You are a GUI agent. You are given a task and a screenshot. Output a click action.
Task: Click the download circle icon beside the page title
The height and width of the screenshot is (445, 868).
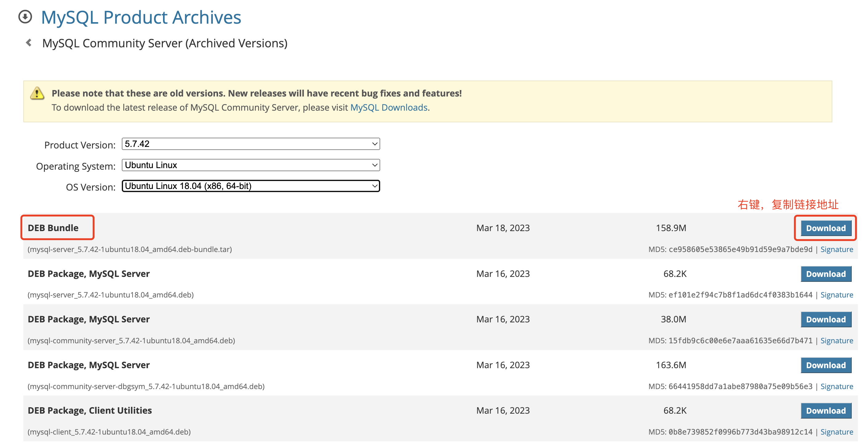tap(25, 17)
